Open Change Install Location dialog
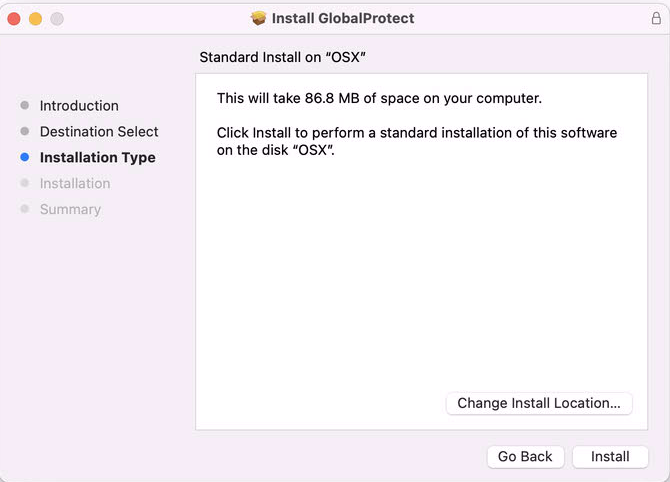This screenshot has width=670, height=482. pos(539,403)
